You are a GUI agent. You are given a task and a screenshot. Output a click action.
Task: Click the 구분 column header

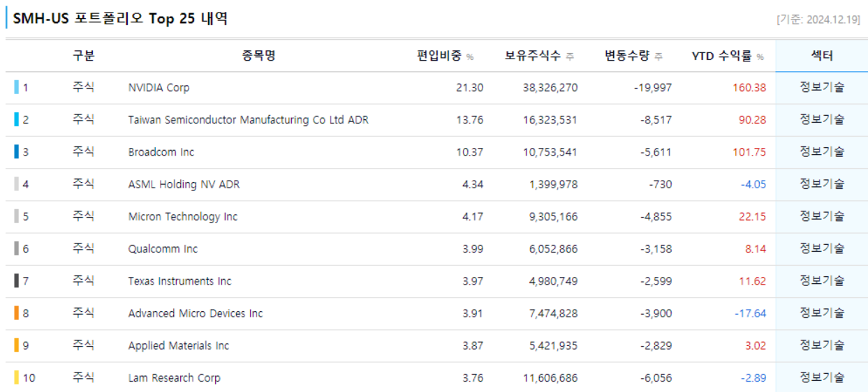click(x=83, y=56)
